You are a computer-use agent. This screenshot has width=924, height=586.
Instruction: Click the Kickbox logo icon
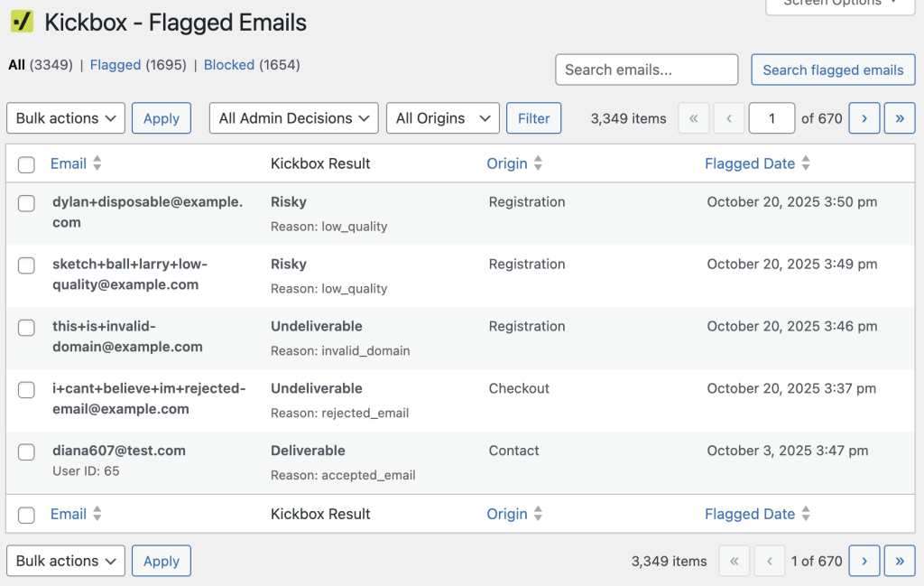22,23
